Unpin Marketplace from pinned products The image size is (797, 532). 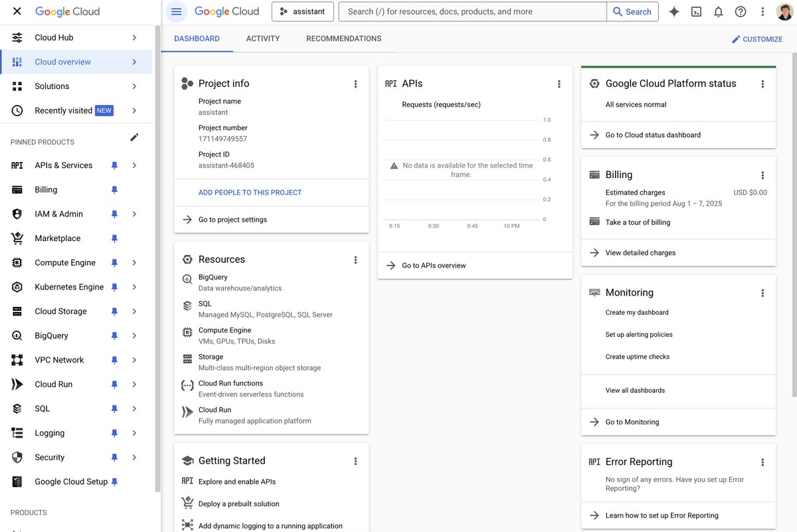(x=114, y=238)
